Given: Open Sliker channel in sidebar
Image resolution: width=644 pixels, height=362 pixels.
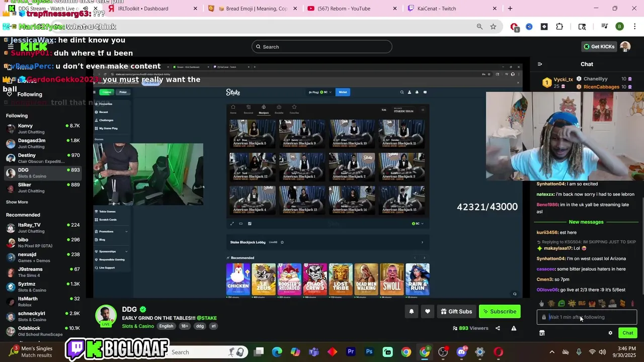Looking at the screenshot, I should point(43,188).
